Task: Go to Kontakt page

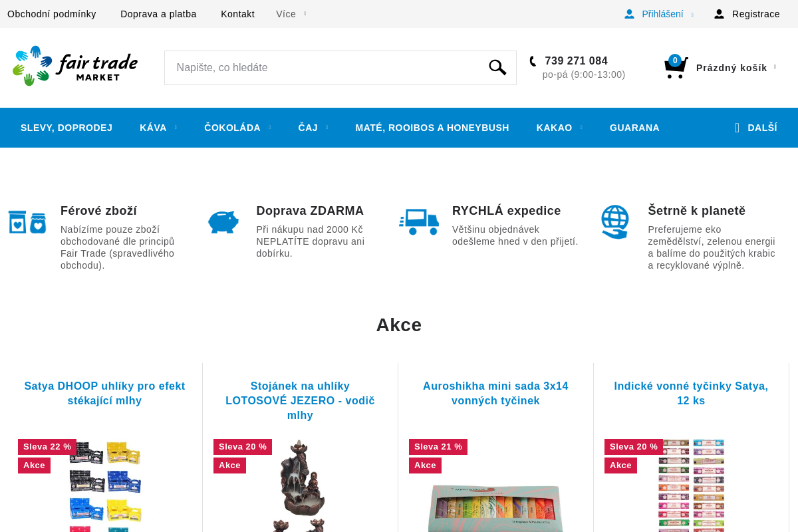Action: click(237, 14)
